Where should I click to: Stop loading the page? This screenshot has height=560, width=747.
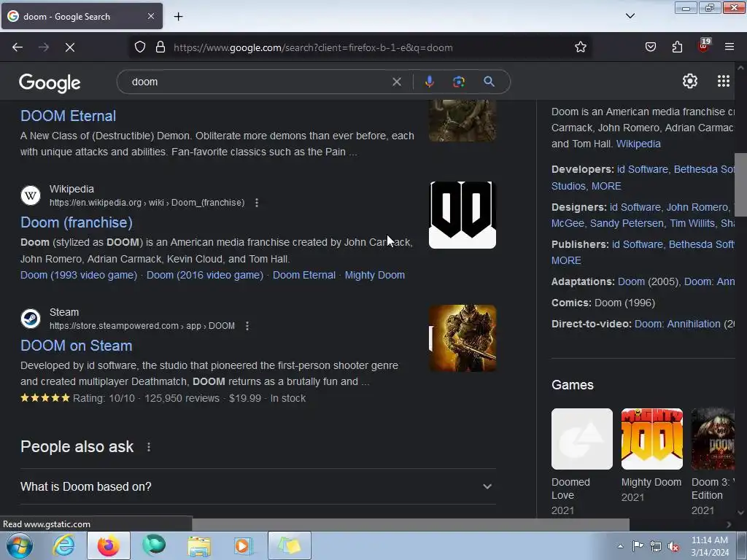[x=69, y=47]
